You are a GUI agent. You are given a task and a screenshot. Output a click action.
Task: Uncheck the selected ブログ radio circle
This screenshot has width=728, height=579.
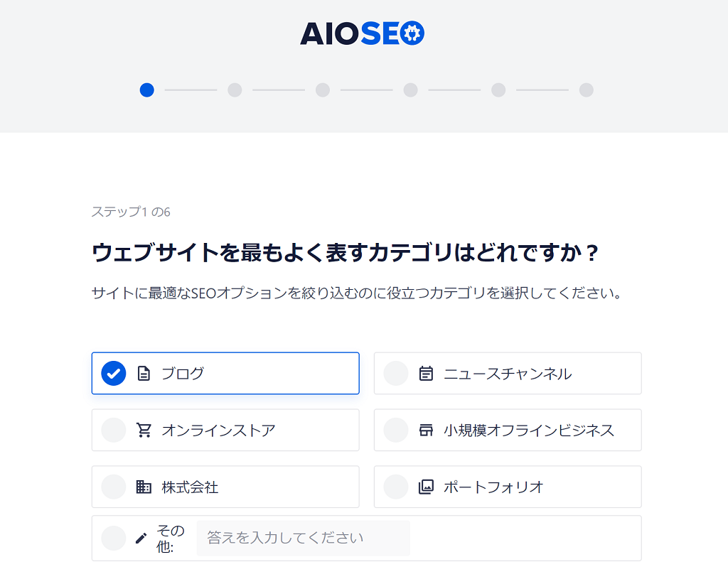pos(114,373)
